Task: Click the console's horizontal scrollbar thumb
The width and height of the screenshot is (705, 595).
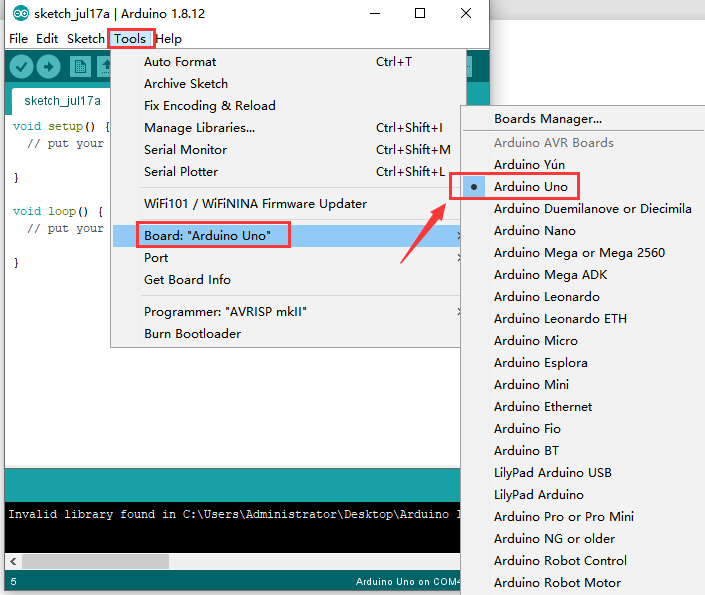Action: [95, 561]
